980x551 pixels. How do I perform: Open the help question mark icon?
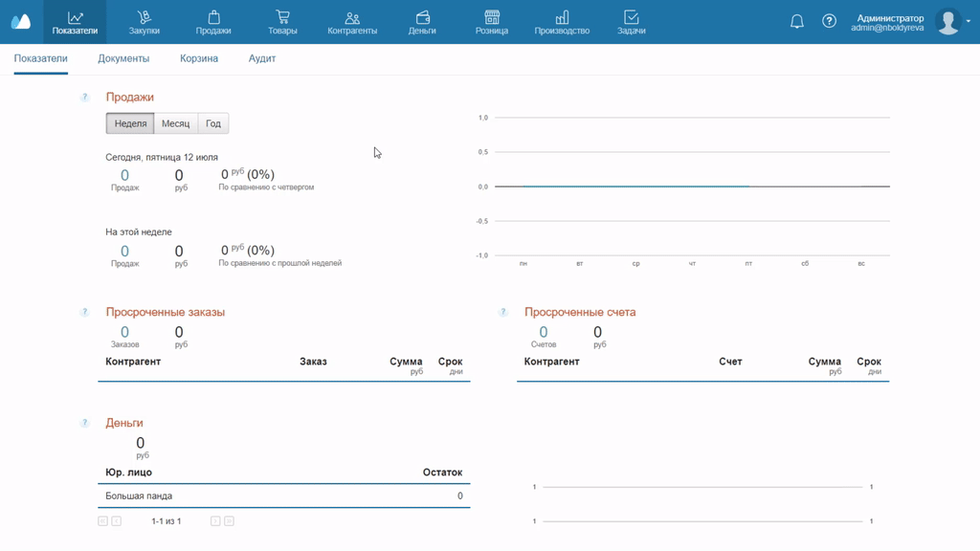pyautogui.click(x=830, y=21)
